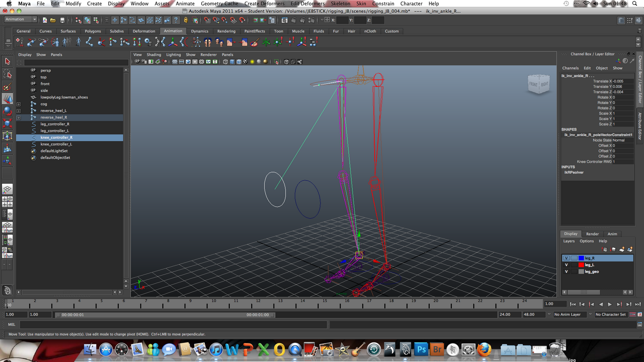This screenshot has height=362, width=644.
Task: Toggle visibility of the leg_L layer
Action: pyautogui.click(x=566, y=265)
